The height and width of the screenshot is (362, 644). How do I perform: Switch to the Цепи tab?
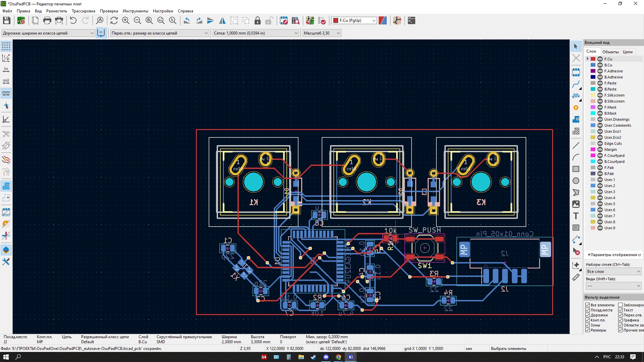(x=628, y=52)
